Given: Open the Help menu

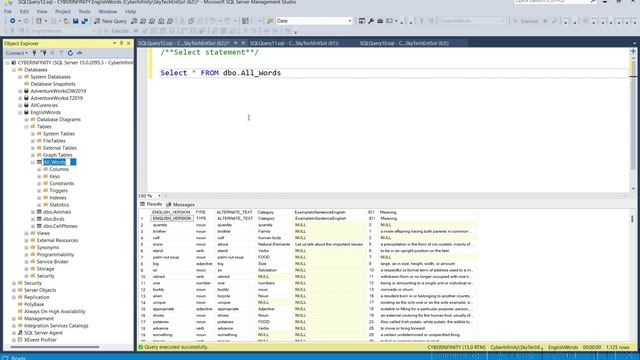Looking at the screenshot, I should coord(131,11).
